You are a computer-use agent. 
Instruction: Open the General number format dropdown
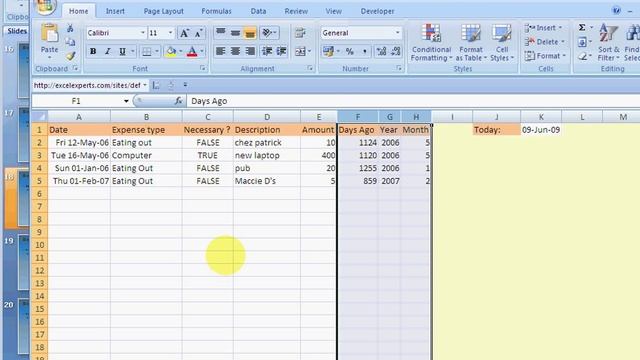[397, 33]
